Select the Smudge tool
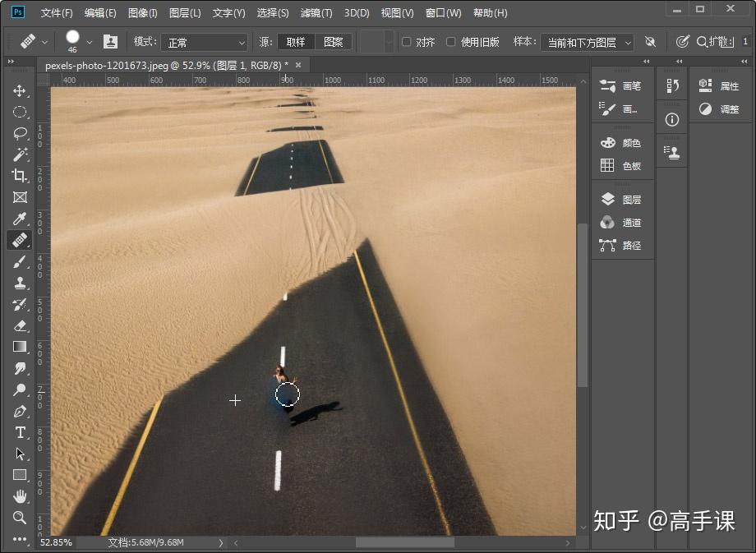This screenshot has width=756, height=553. coord(20,368)
